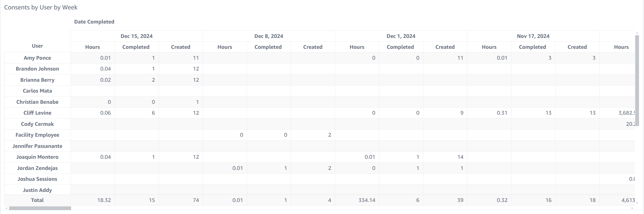Click the Date Completed field label
Image resolution: width=644 pixels, height=214 pixels.
coord(94,22)
